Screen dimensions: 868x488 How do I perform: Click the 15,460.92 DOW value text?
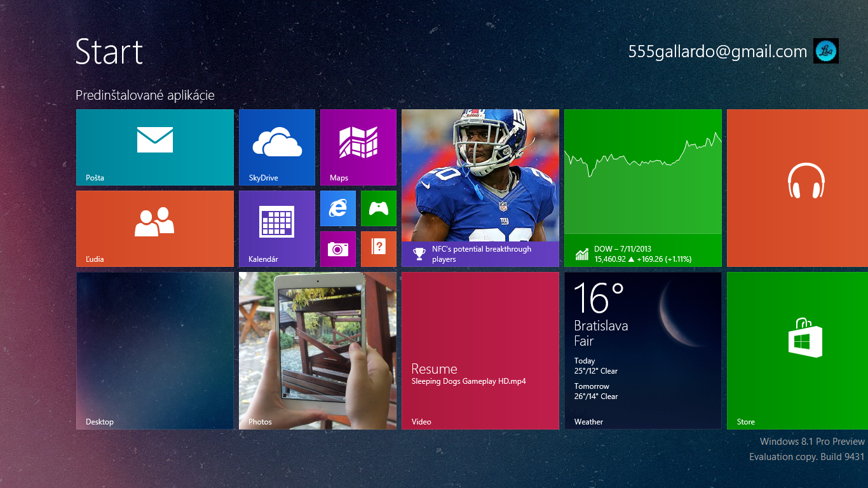click(610, 259)
